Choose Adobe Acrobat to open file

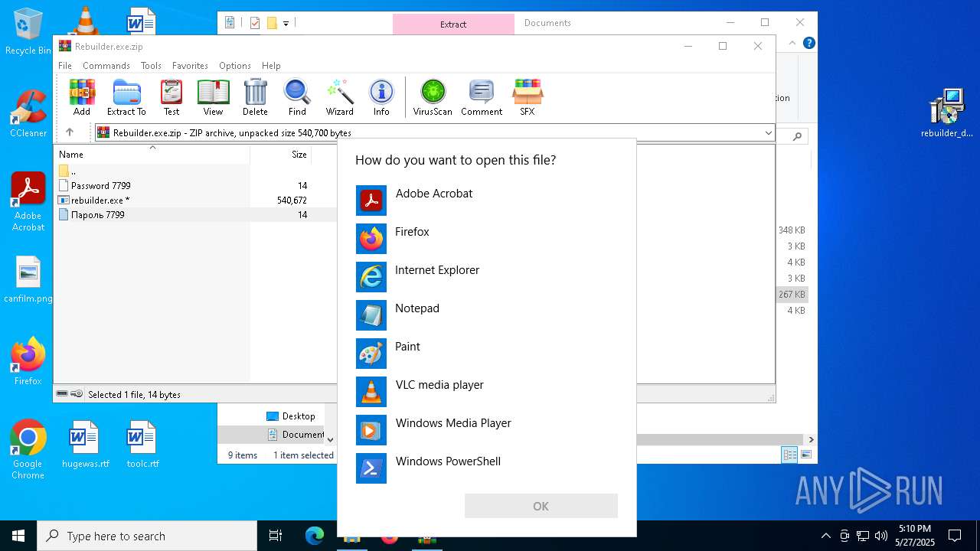coord(487,201)
